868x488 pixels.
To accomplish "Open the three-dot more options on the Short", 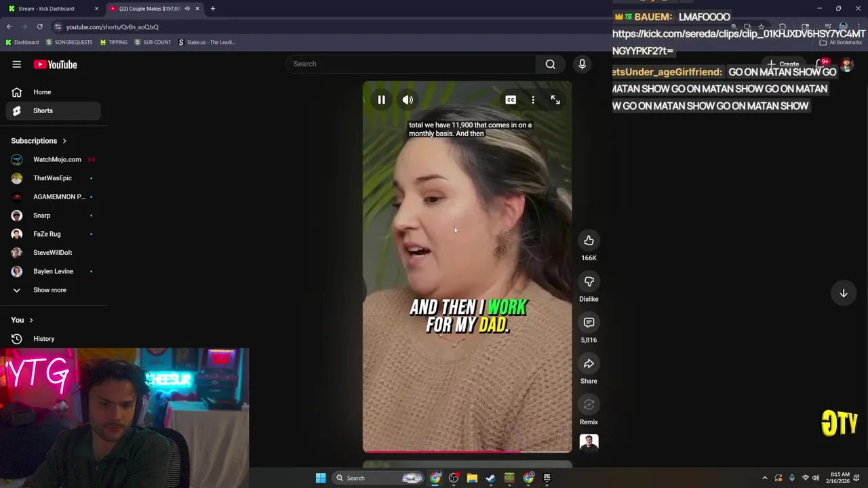I will coord(533,100).
